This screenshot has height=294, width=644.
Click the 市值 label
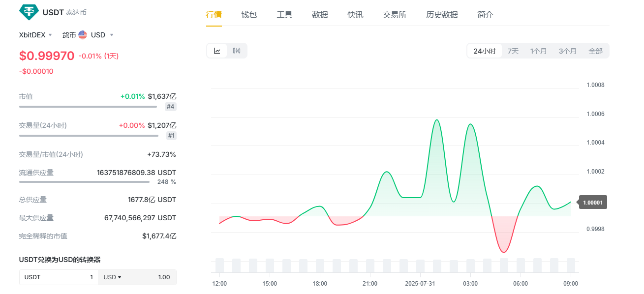pyautogui.click(x=26, y=96)
